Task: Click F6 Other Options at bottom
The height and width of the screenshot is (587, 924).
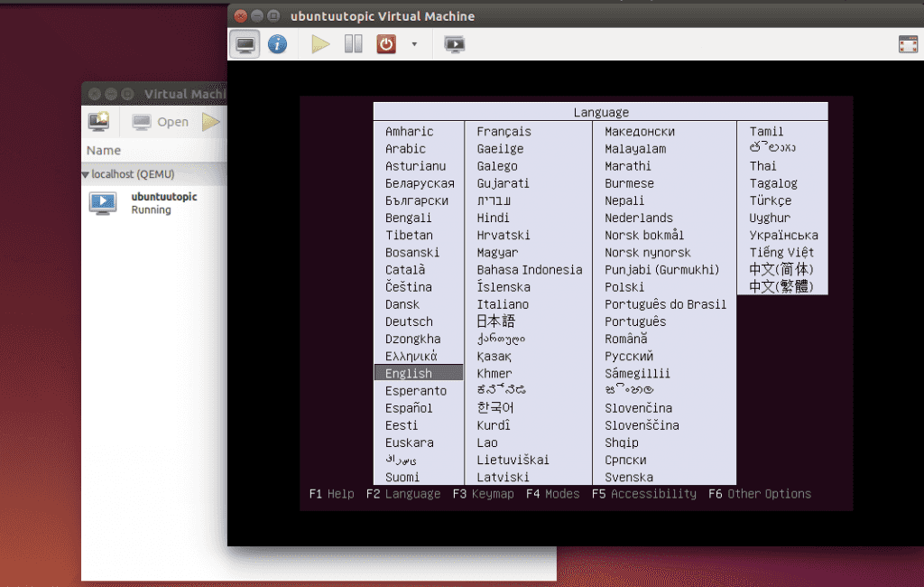Action: coord(759,494)
